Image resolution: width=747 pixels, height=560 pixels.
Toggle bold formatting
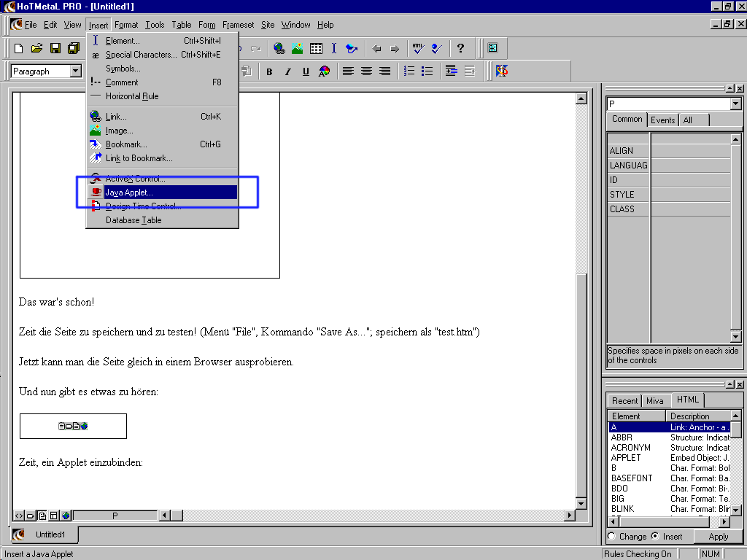pos(269,71)
